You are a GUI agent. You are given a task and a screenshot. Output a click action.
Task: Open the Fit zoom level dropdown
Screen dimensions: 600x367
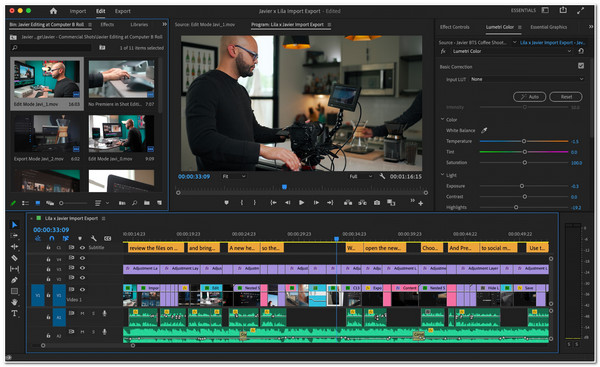coord(234,176)
